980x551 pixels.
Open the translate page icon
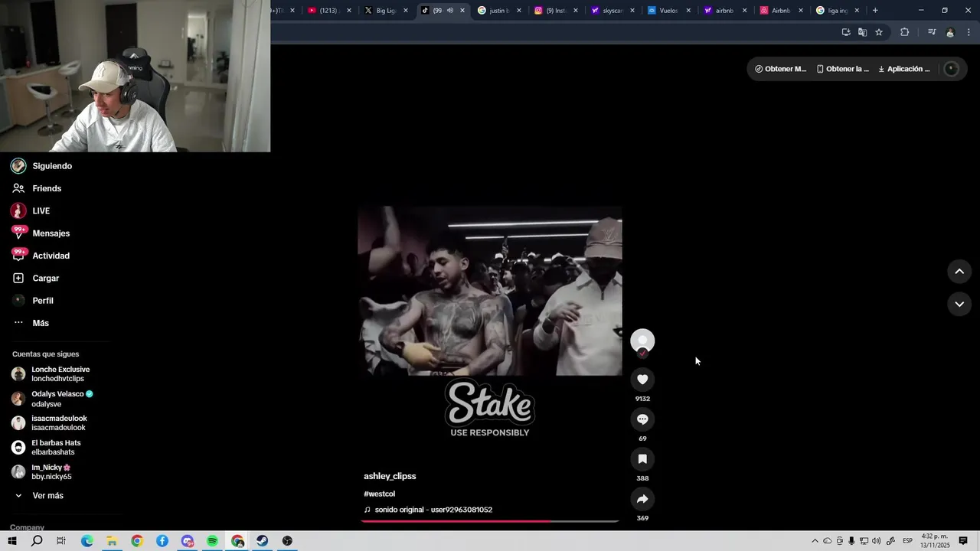(862, 32)
